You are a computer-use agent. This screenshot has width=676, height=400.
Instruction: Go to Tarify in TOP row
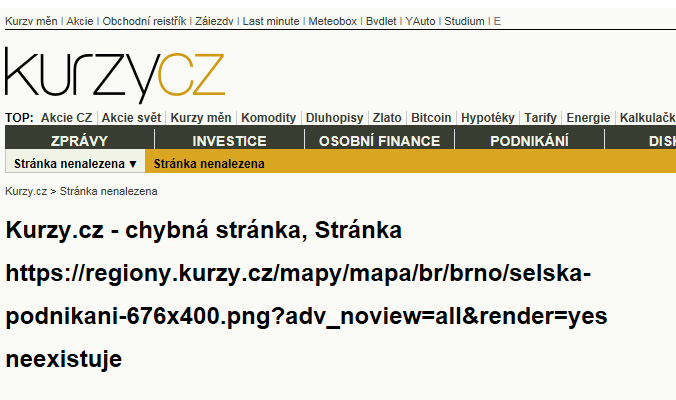(x=540, y=118)
